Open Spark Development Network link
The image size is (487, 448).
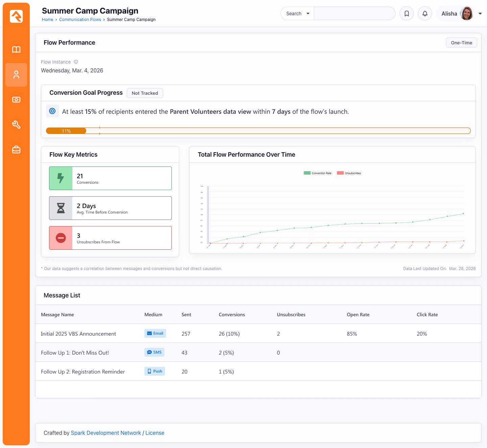pos(106,433)
